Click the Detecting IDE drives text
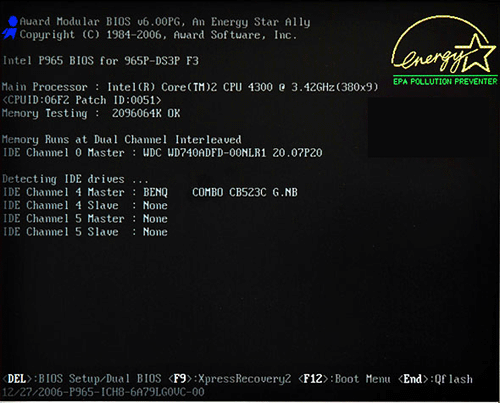The image size is (500, 403). point(75,179)
